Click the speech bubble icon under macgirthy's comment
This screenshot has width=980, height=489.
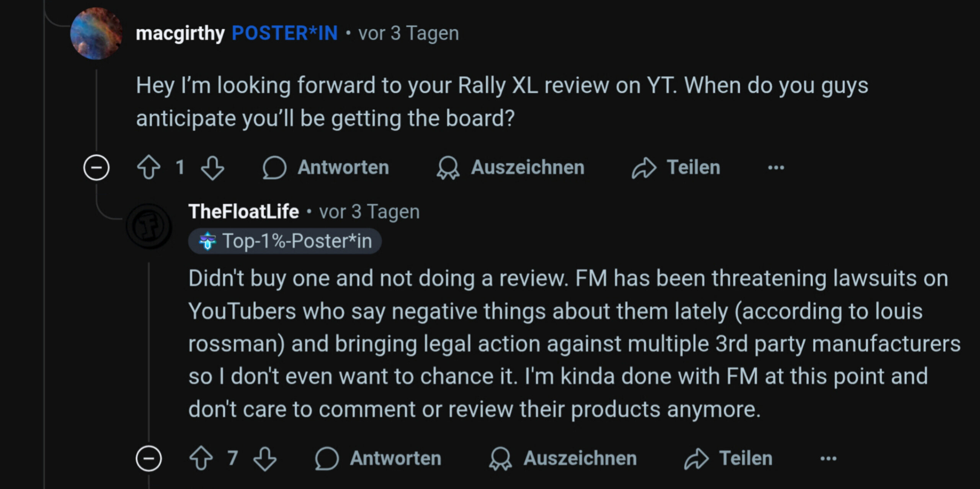coord(274,168)
